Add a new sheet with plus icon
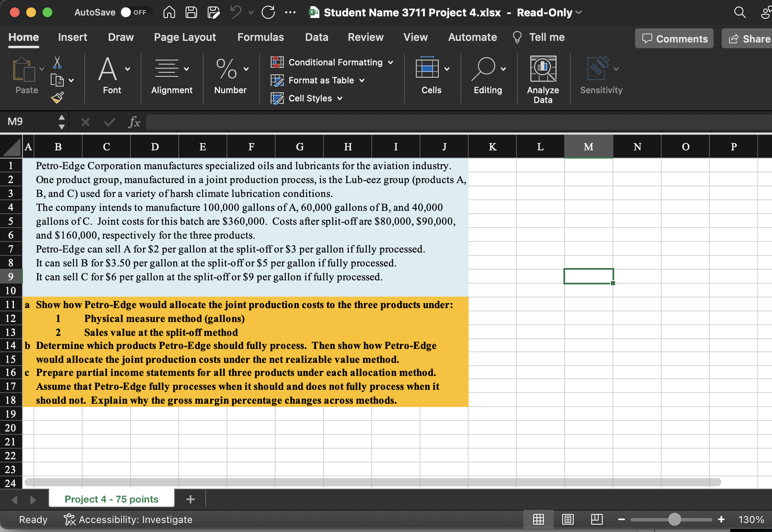Screen dimensions: 772x532 point(190,499)
